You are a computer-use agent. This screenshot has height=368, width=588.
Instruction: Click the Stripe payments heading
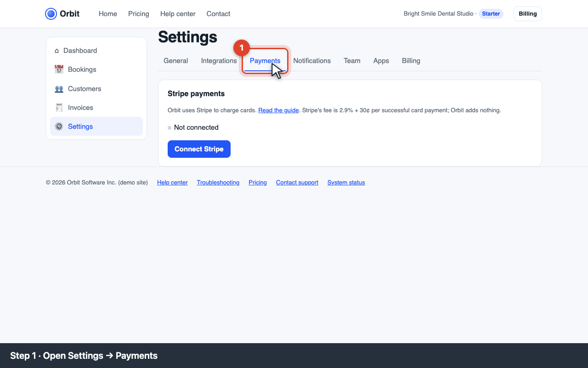coord(196,93)
